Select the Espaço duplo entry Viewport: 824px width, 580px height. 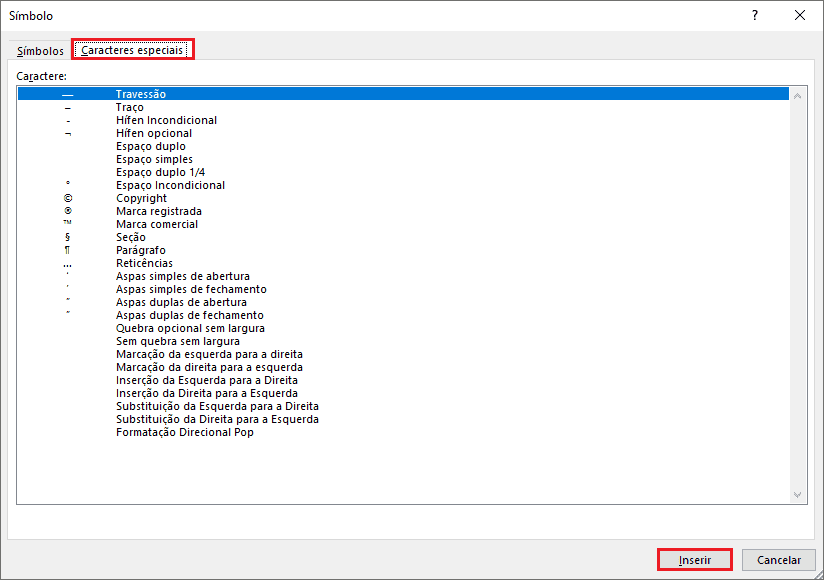(x=403, y=146)
